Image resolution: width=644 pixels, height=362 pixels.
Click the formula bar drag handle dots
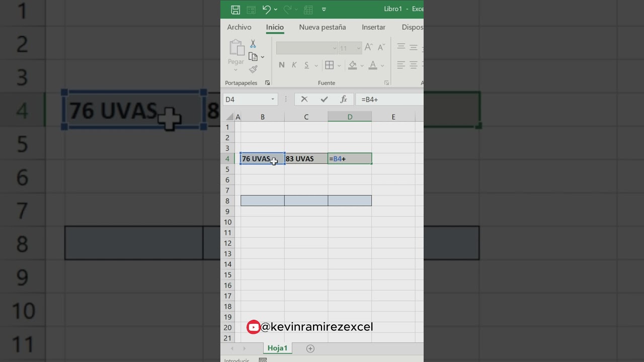[286, 100]
